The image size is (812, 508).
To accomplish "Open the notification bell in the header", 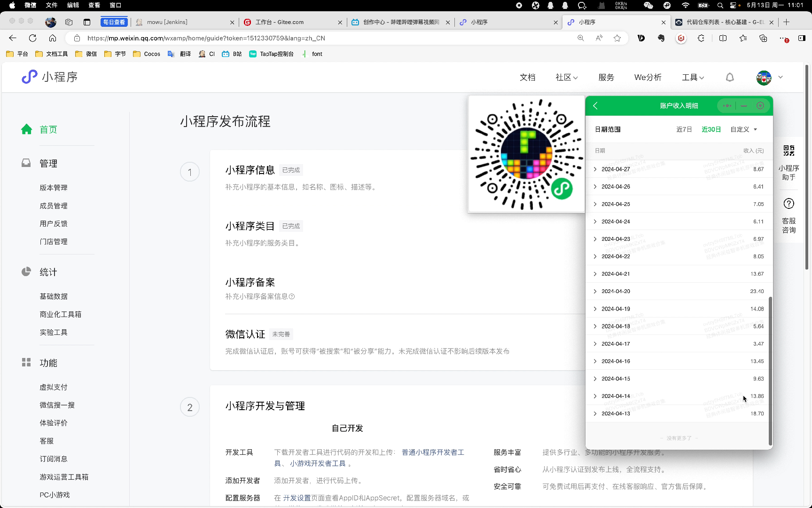I will [730, 77].
